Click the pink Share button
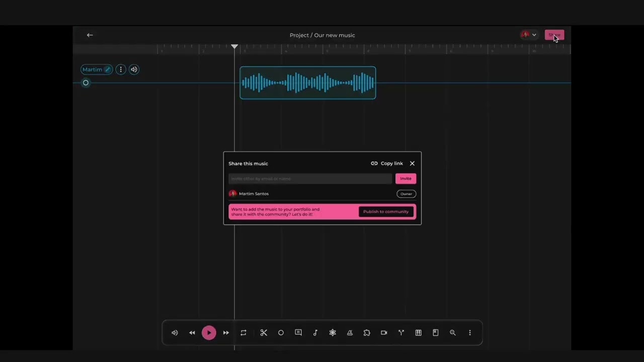Image resolution: width=644 pixels, height=362 pixels. (554, 35)
